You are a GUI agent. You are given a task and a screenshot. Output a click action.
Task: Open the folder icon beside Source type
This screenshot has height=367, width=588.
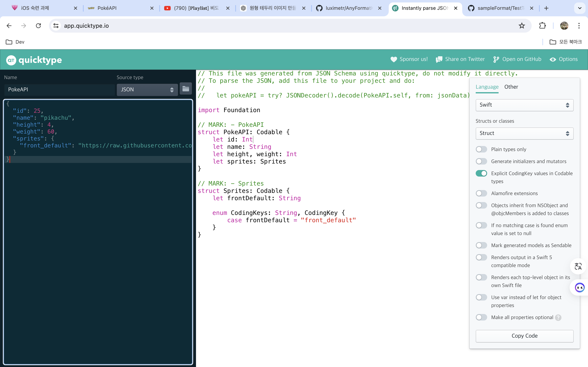[x=186, y=89]
